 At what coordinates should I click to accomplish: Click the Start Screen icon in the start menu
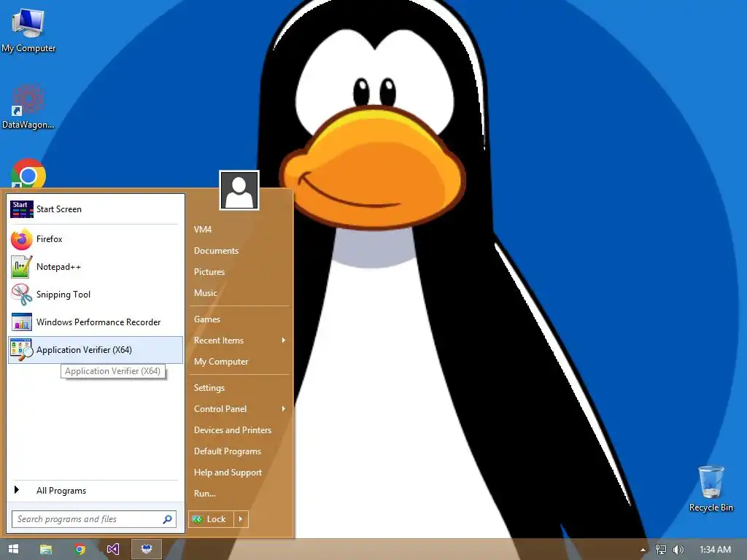(21, 209)
